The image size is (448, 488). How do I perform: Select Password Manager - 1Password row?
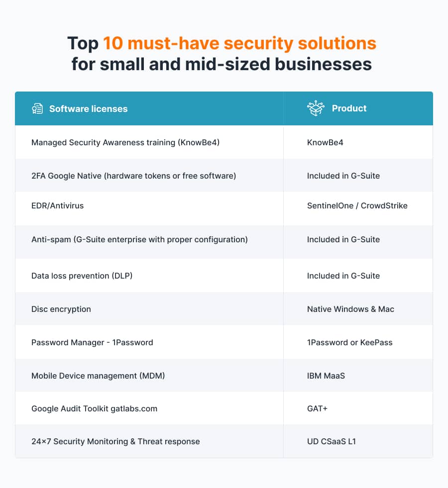pyautogui.click(x=92, y=342)
